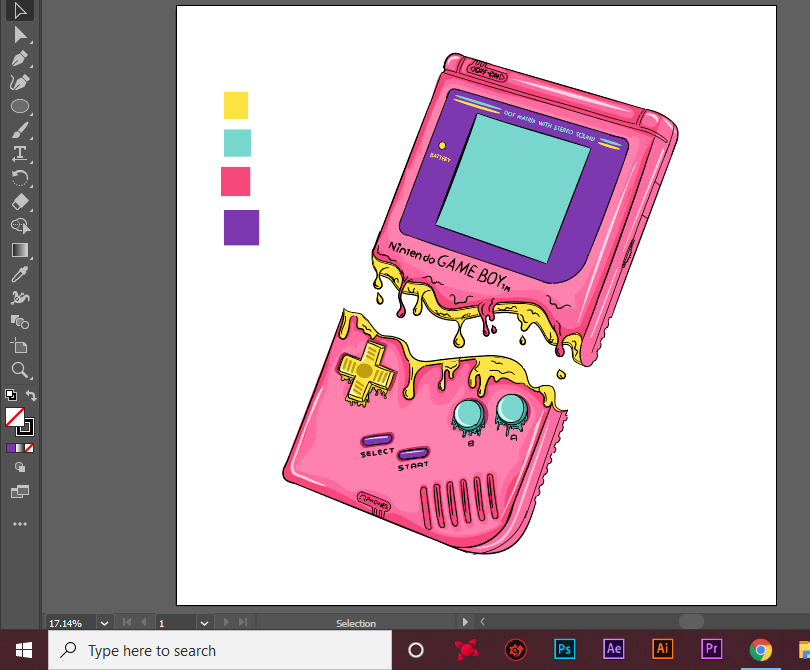Select the Zoom magnifier tool
810x670 pixels.
tap(20, 370)
